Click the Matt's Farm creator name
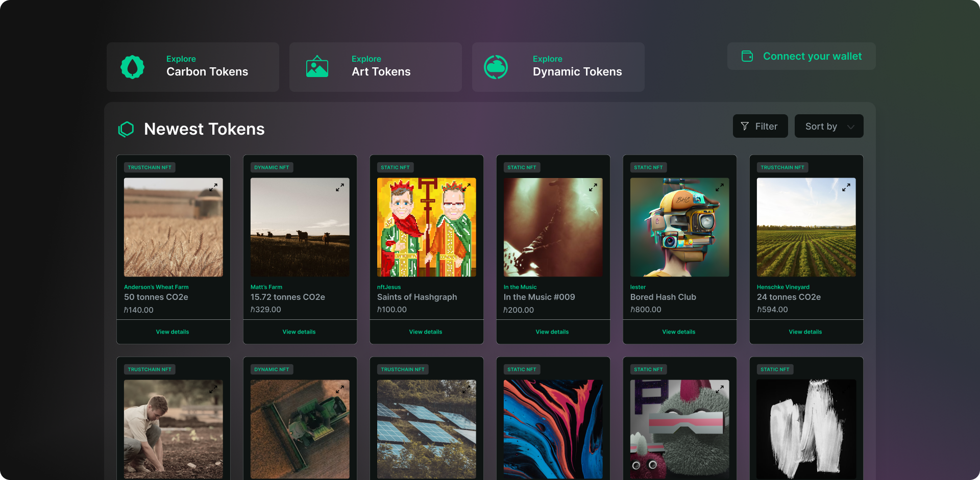 tap(266, 287)
